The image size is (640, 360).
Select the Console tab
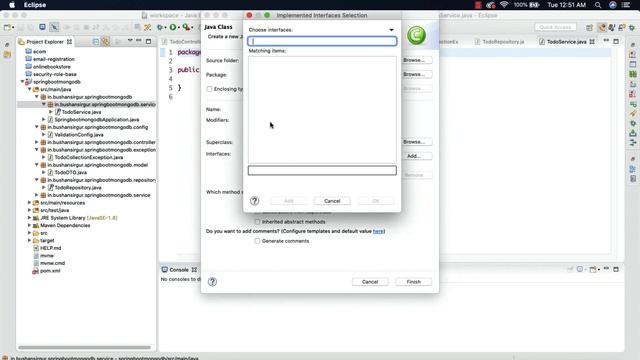179,270
